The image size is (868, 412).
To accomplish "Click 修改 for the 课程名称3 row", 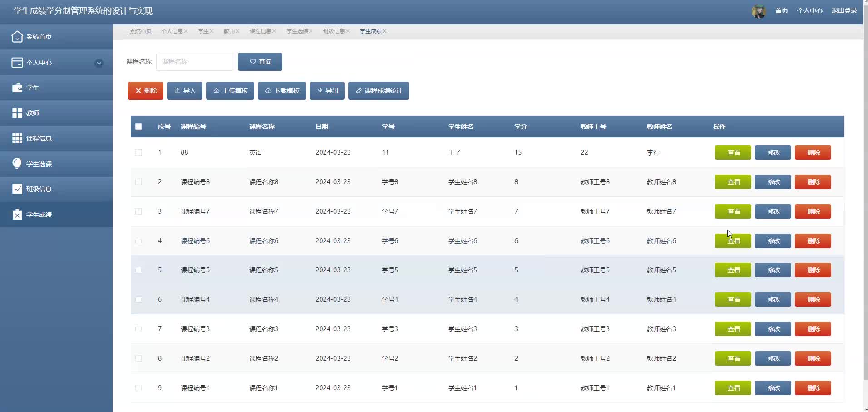I will pyautogui.click(x=773, y=329).
